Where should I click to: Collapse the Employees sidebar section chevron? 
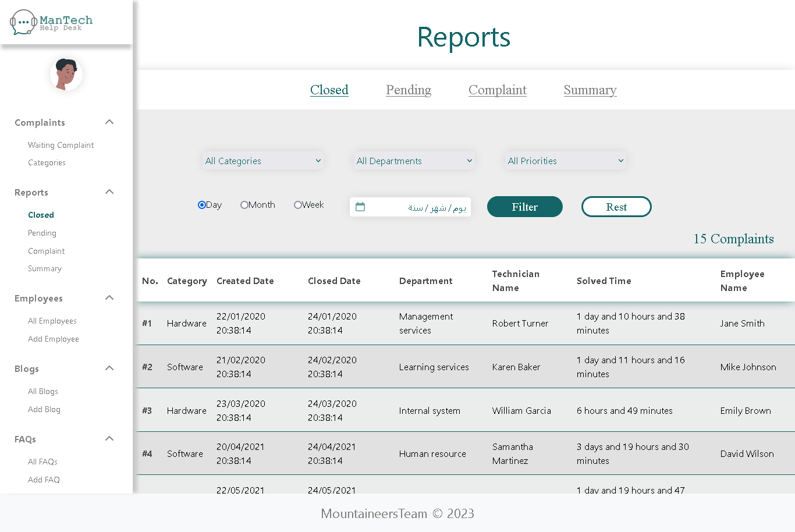point(109,298)
